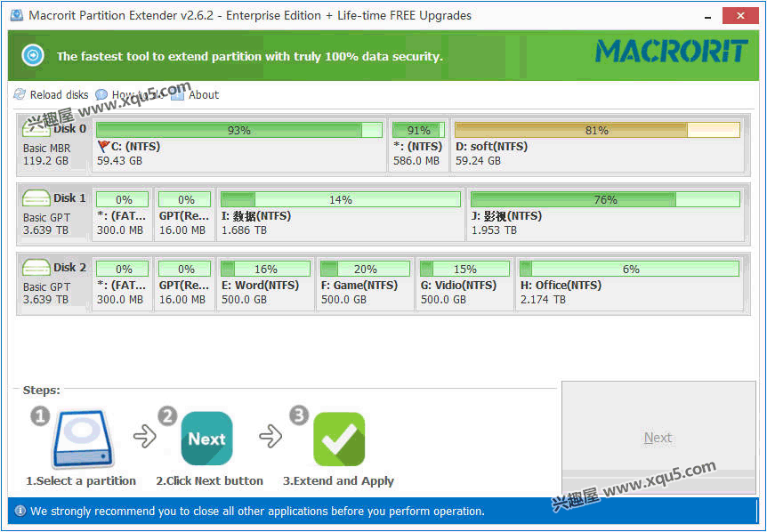This screenshot has width=767, height=532.
Task: Select the G: Vidio 15% usage bar
Action: click(x=464, y=269)
